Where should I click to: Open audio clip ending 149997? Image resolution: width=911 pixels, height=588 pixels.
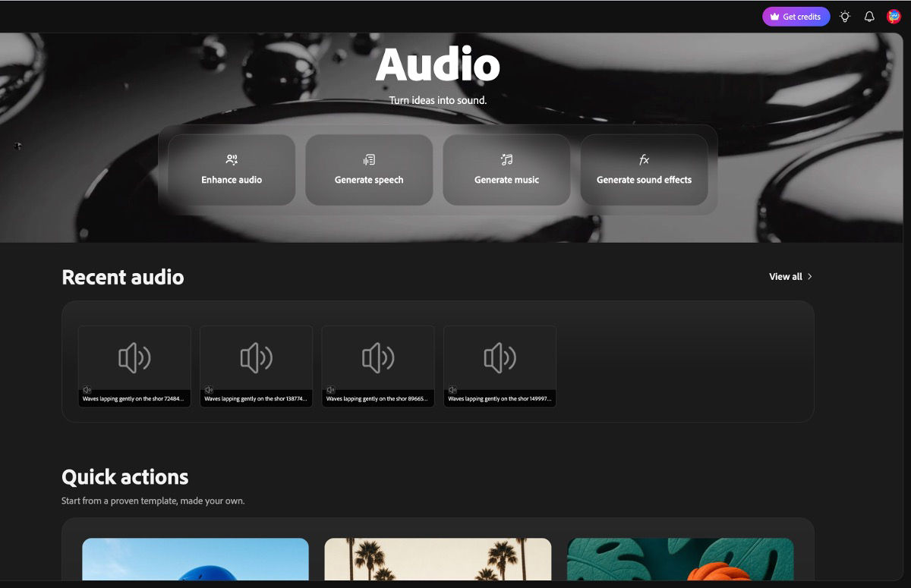(x=500, y=366)
